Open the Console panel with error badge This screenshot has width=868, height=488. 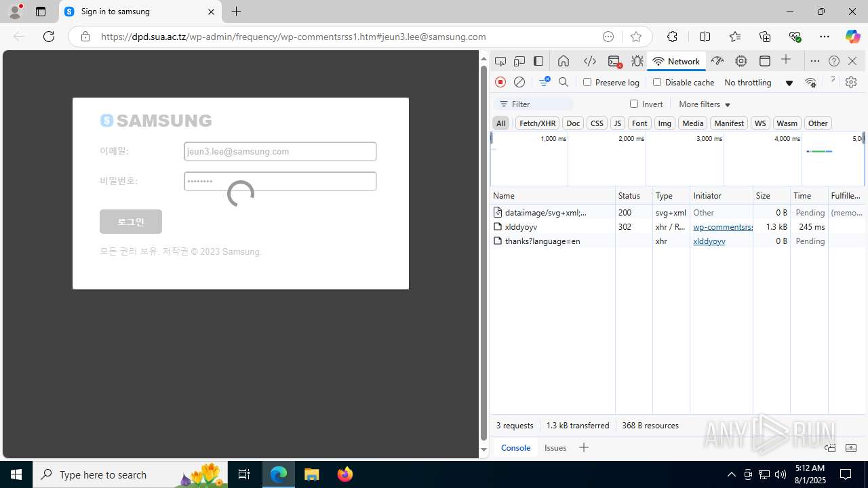pos(614,61)
